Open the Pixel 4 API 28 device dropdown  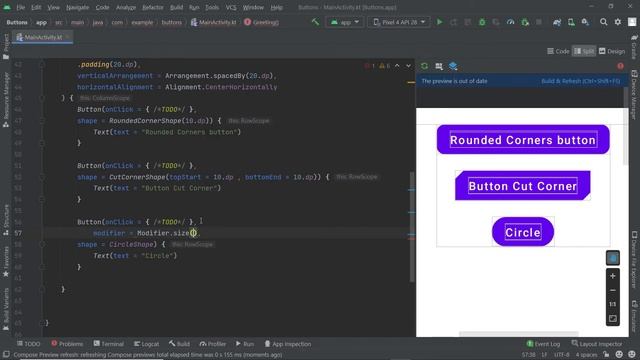pos(399,22)
